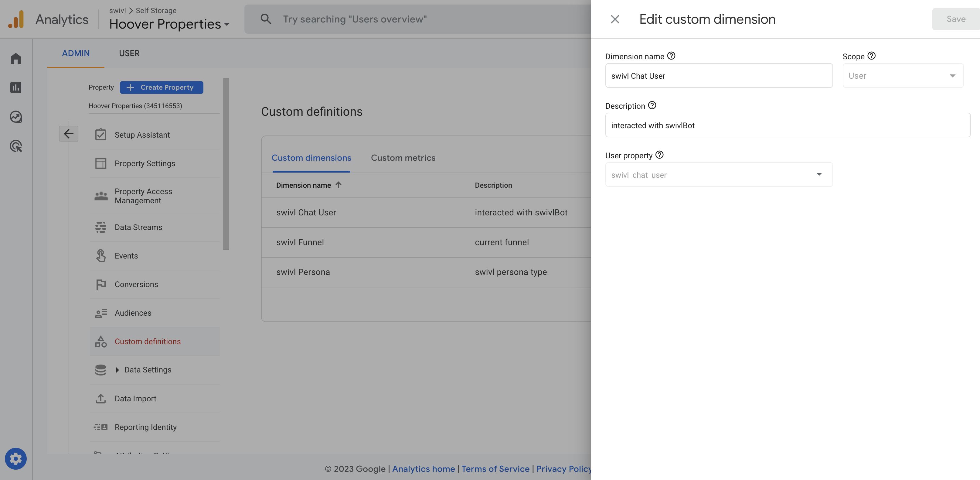The height and width of the screenshot is (480, 980).
Task: Open the Explore icon in sidebar
Action: click(x=15, y=117)
